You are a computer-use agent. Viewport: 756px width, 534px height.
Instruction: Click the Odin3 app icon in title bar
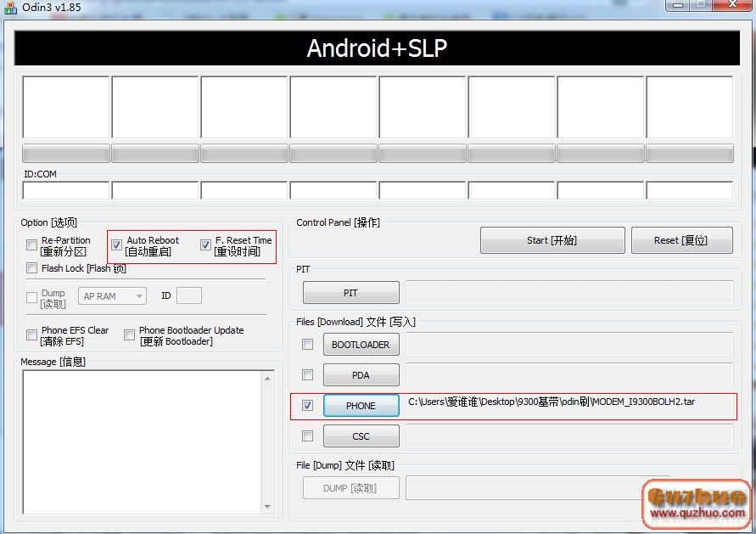click(x=10, y=7)
